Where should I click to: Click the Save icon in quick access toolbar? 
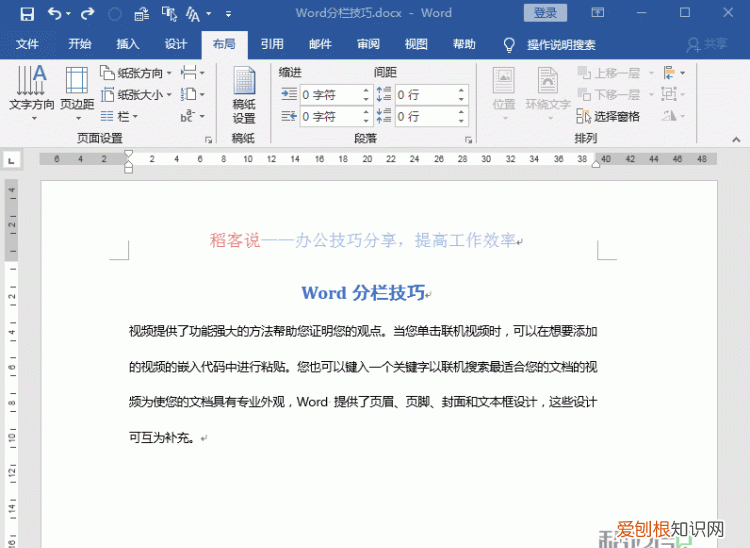coord(27,14)
